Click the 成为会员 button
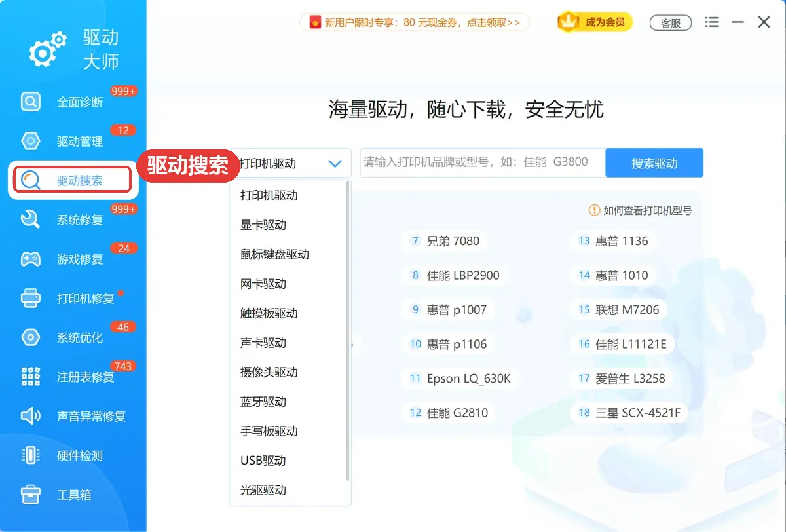 pyautogui.click(x=595, y=22)
